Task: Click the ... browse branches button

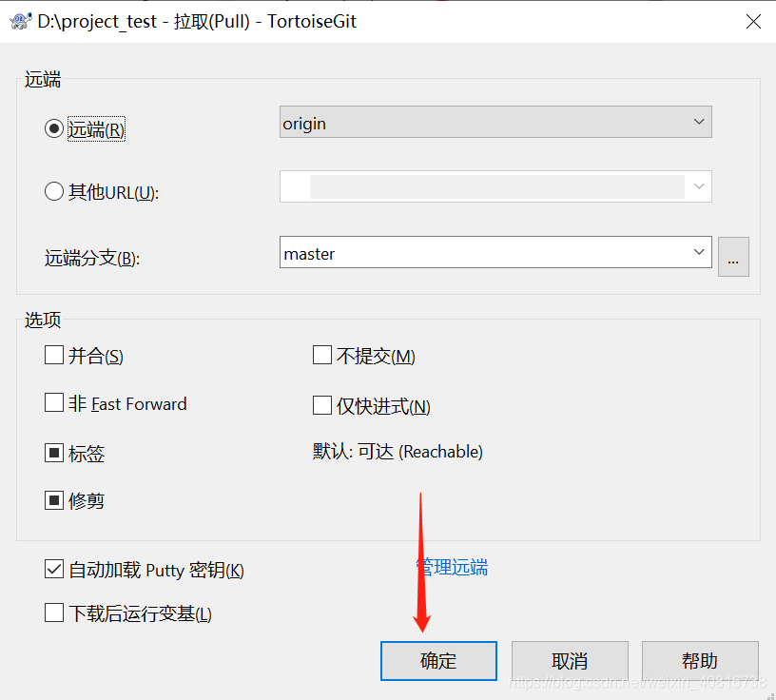Action: [x=733, y=257]
